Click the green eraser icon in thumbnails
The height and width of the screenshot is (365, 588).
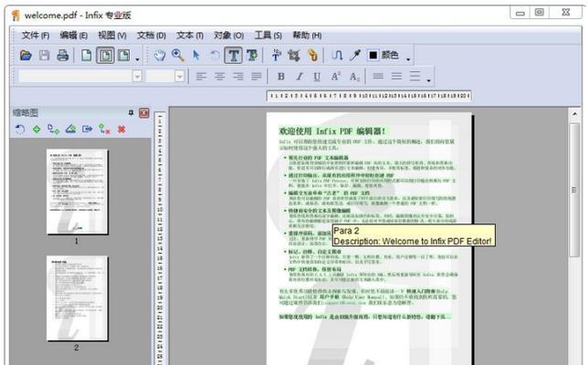70,130
